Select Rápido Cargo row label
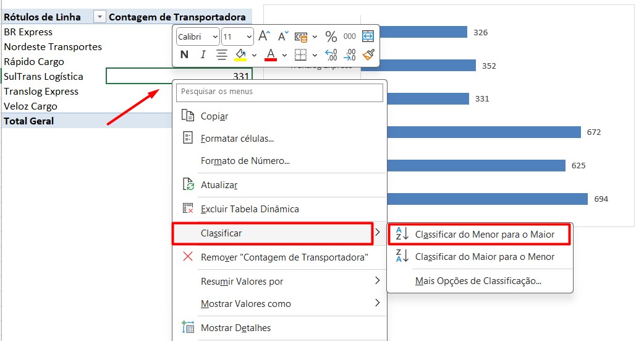 pyautogui.click(x=34, y=62)
